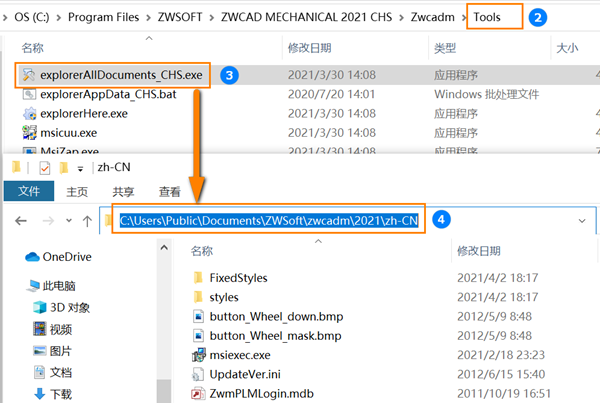Viewport: 600px width, 403px height.
Task: Go back with the left arrow
Action: tap(21, 221)
